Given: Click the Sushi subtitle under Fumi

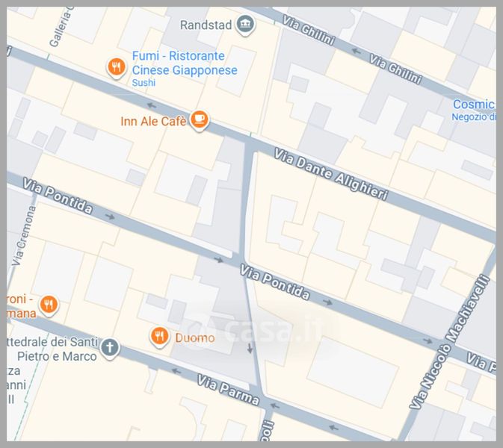Looking at the screenshot, I should (144, 83).
